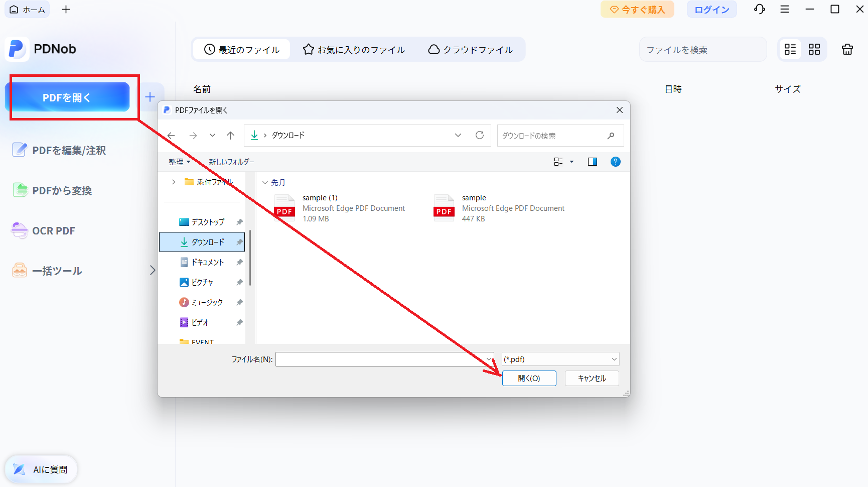Select the ホーム tab
This screenshot has height=487, width=868.
[28, 10]
